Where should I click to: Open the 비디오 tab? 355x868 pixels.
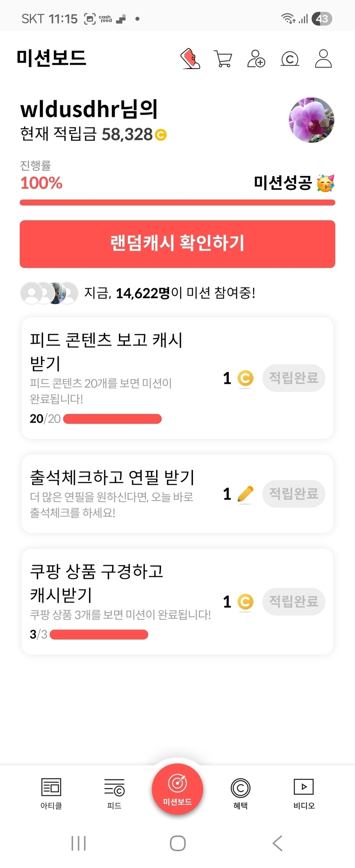pos(304,793)
